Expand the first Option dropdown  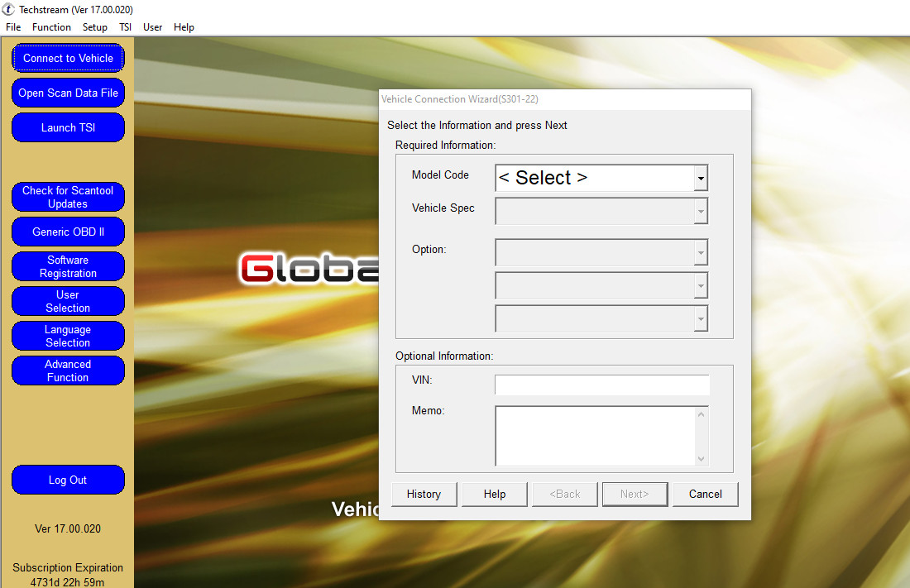coord(701,252)
